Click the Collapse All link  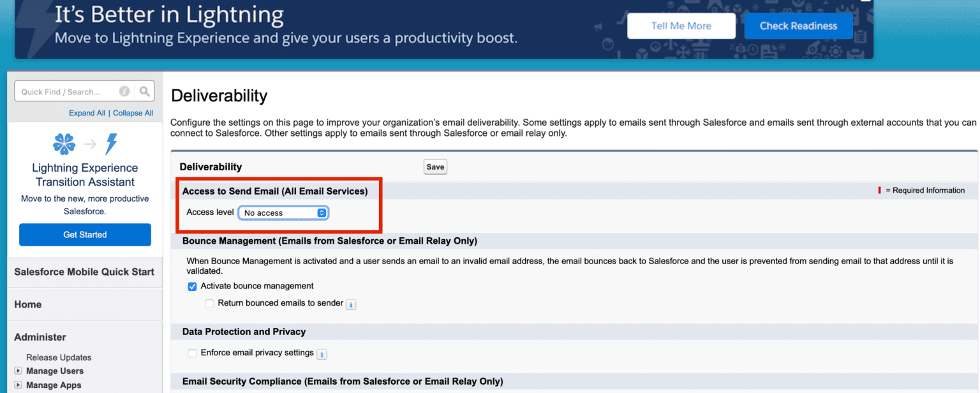click(x=133, y=113)
